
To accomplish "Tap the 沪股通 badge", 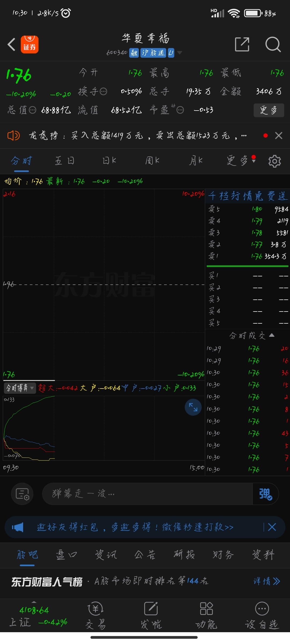I will coord(153,53).
